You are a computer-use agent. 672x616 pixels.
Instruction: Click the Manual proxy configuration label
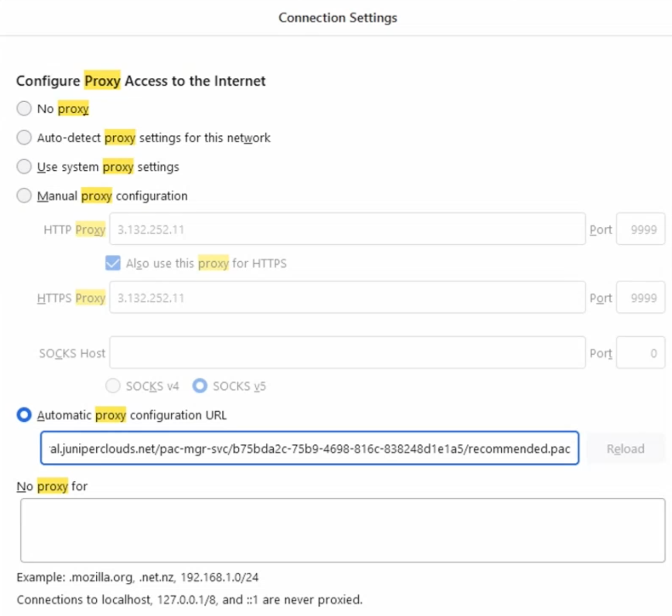(x=112, y=196)
